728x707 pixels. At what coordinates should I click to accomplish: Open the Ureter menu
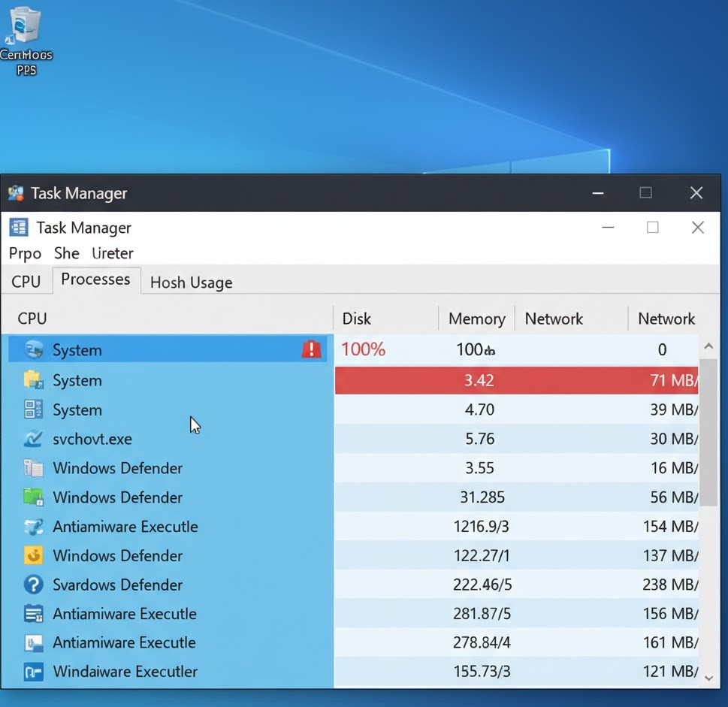coord(113,253)
